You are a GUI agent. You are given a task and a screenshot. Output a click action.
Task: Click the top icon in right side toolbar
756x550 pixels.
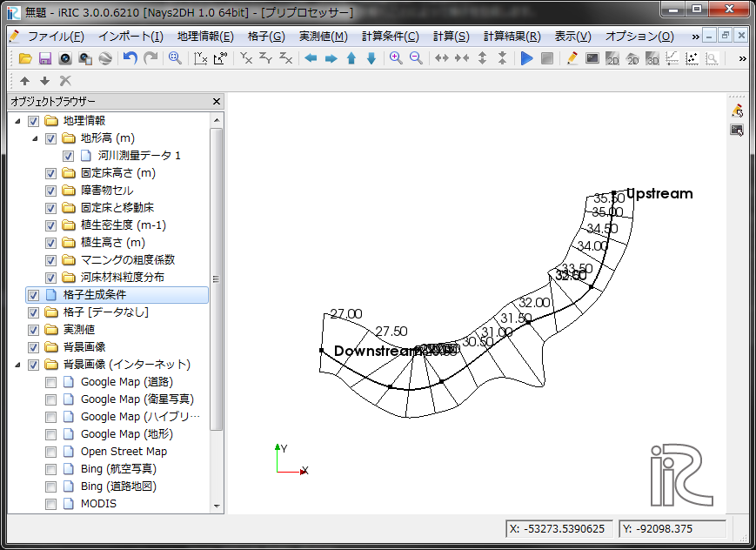(737, 111)
